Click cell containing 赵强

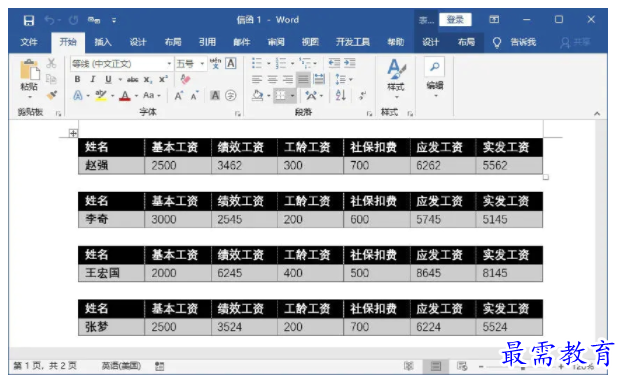[x=112, y=165]
